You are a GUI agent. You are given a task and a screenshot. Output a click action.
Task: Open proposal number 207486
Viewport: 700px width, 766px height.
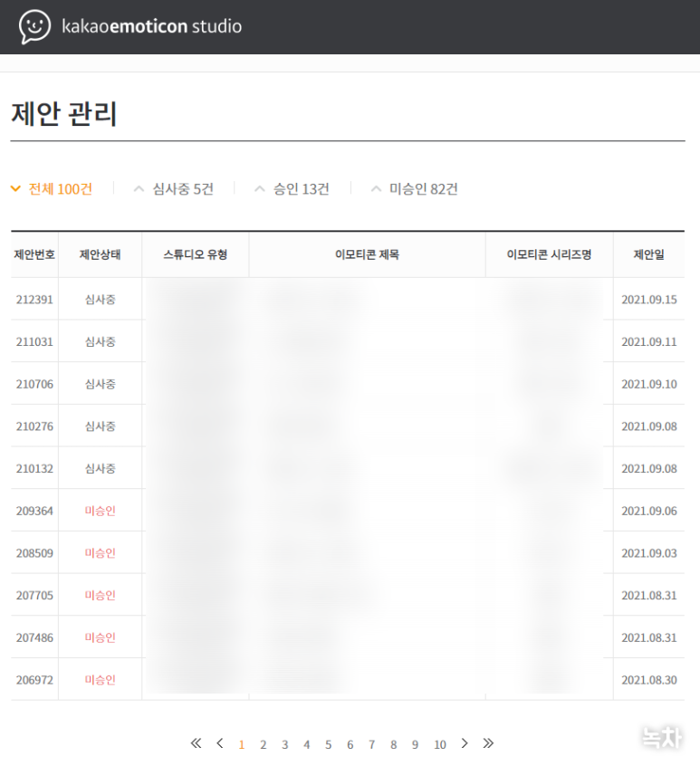point(34,637)
